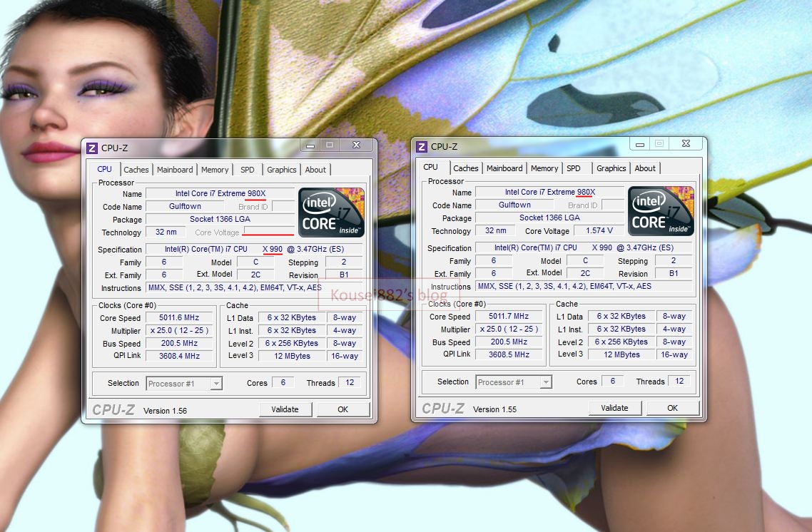The image size is (812, 532).
Task: Click Version 1.56 label in left window
Action: 166,410
